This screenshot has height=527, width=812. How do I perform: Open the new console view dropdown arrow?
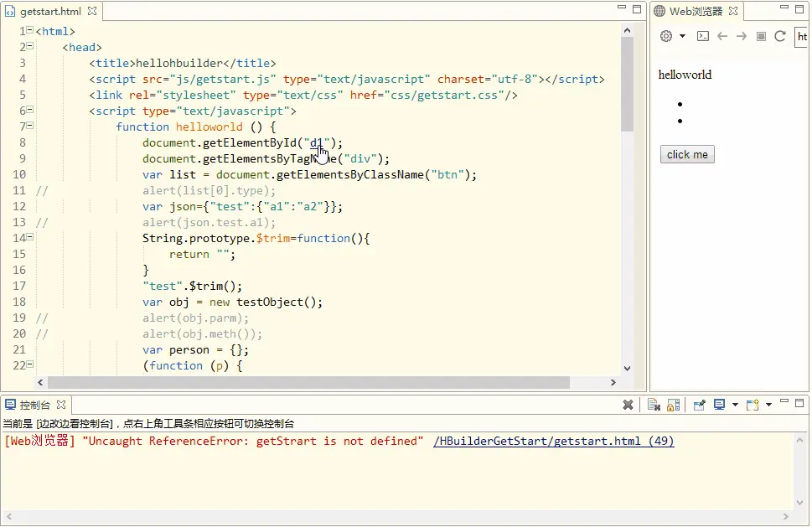pyautogui.click(x=768, y=405)
